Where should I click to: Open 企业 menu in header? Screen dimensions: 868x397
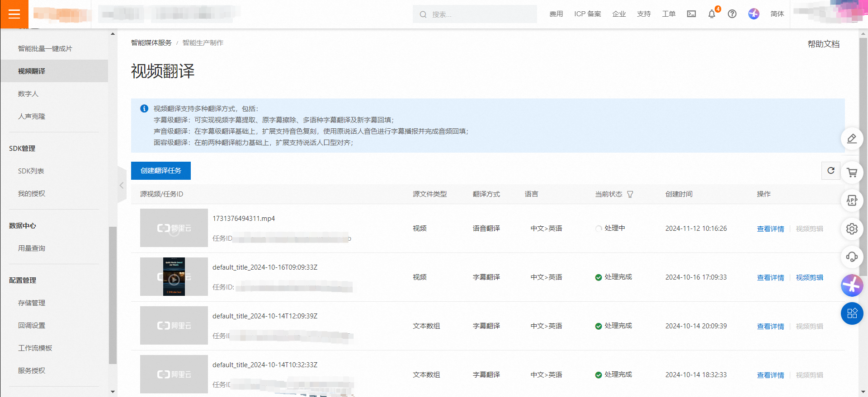coord(619,14)
